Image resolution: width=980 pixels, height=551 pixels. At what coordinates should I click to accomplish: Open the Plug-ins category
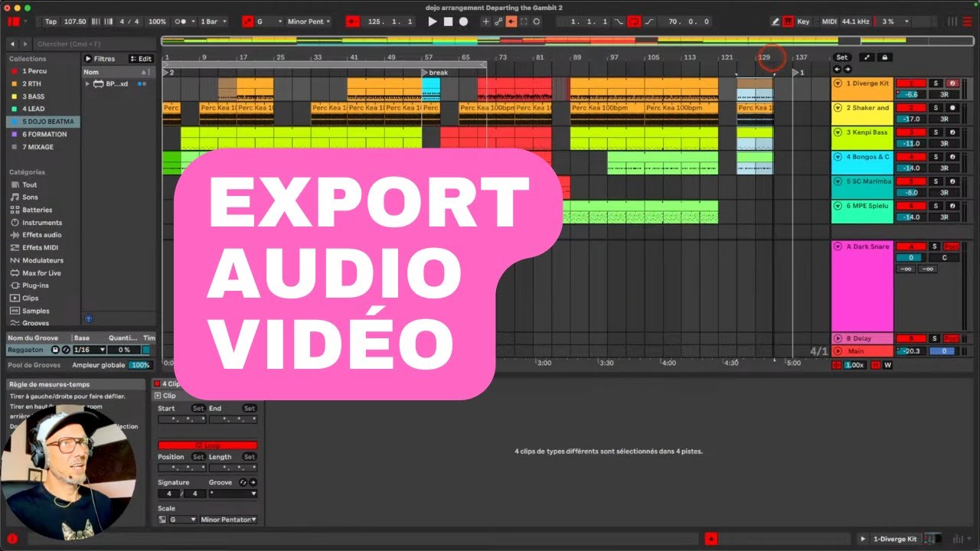click(x=35, y=285)
